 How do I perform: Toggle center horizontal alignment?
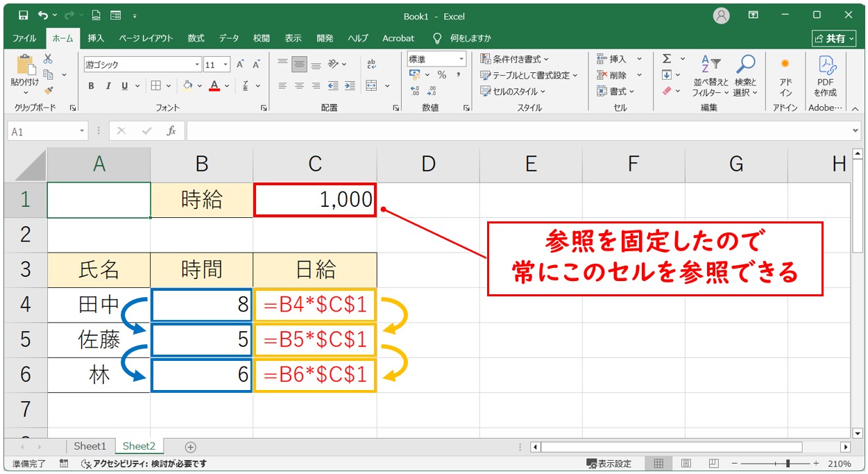[299, 86]
